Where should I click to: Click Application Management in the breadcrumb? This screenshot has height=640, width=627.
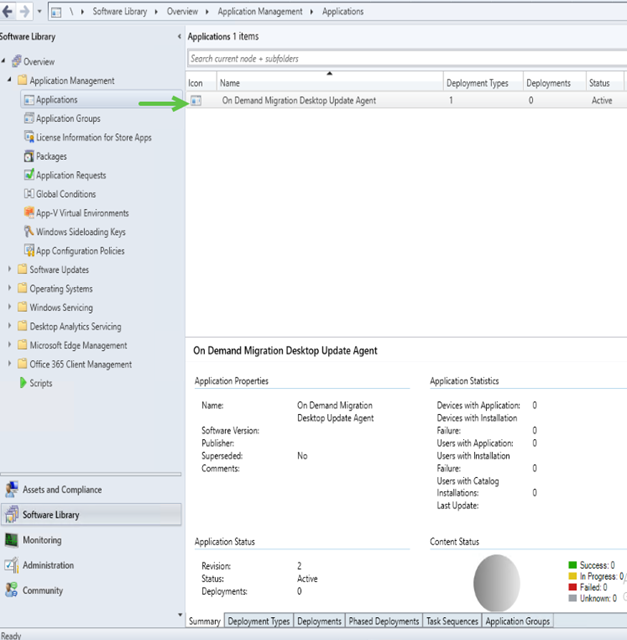point(260,11)
